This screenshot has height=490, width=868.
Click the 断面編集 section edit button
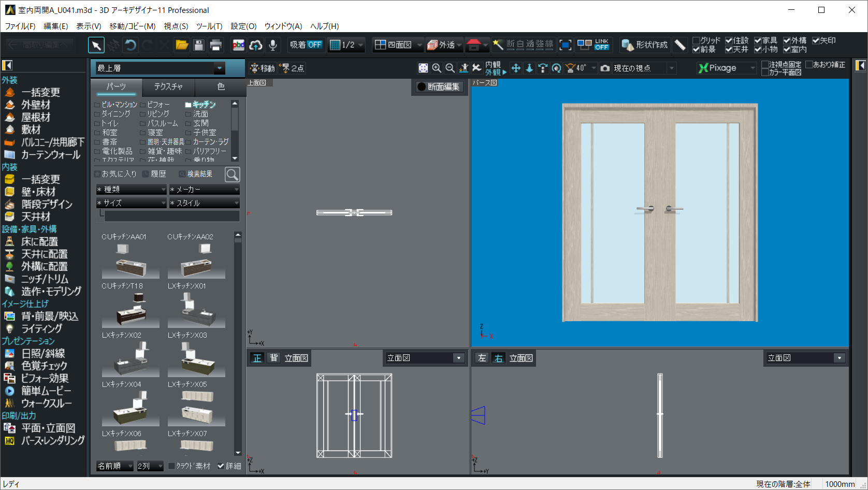(439, 87)
